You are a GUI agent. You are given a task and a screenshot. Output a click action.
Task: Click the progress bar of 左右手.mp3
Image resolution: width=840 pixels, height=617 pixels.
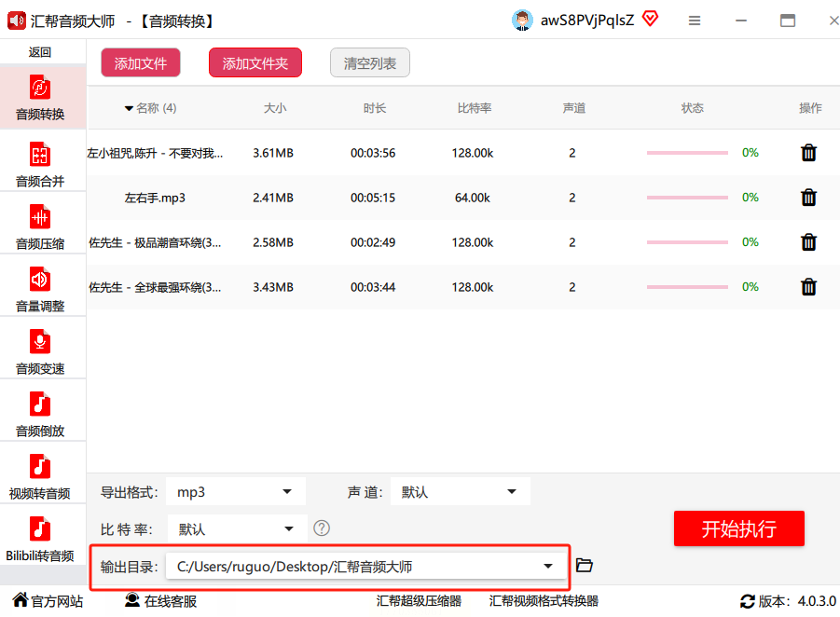(x=687, y=198)
